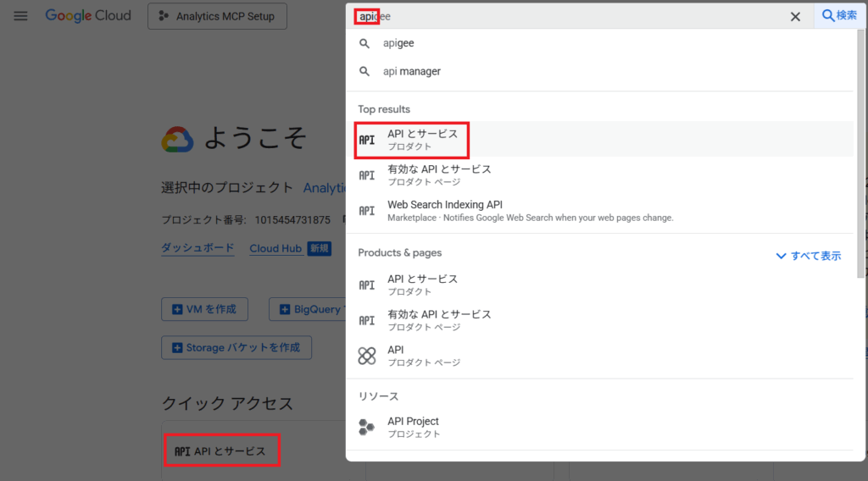This screenshot has height=481, width=868.
Task: Open the API Project resource
Action: 413,427
